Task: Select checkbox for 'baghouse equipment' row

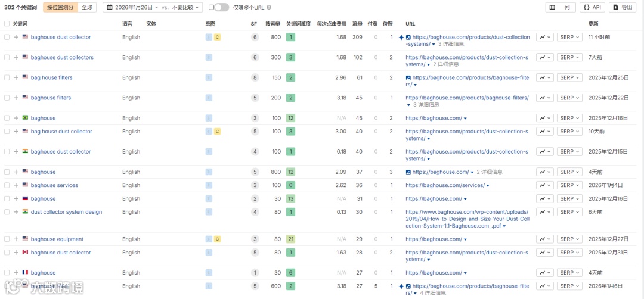Action: tap(7, 239)
